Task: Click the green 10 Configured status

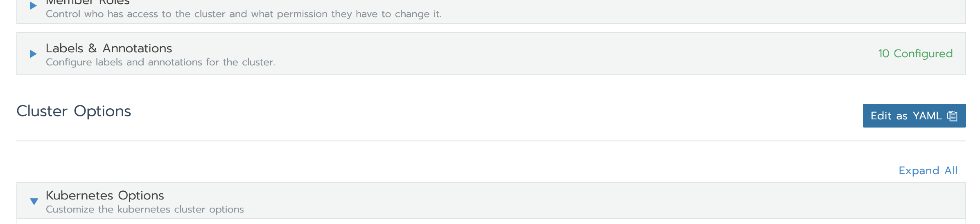Action: pos(915,54)
